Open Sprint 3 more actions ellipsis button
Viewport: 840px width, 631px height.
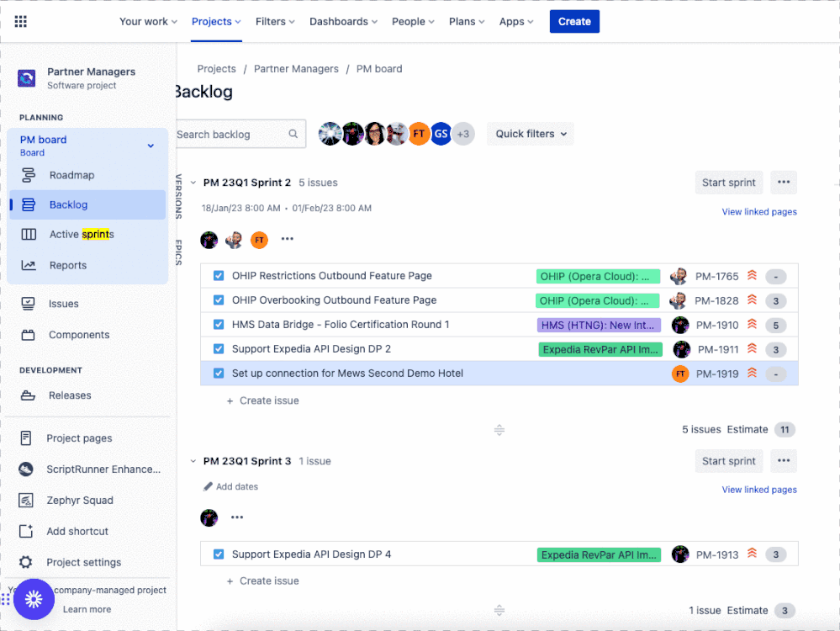(784, 461)
